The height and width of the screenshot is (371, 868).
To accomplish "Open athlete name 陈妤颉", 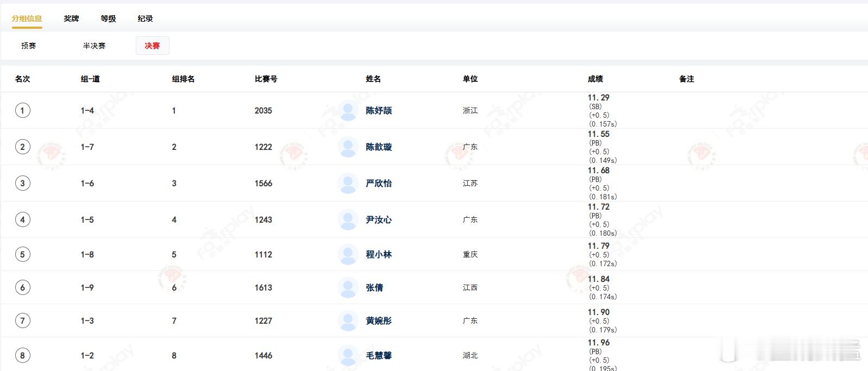I will pos(379,110).
